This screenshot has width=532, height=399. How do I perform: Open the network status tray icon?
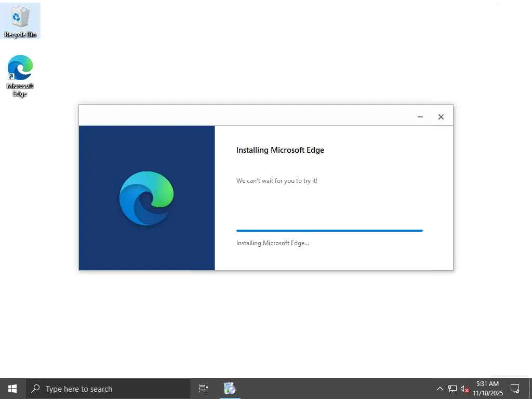click(453, 389)
